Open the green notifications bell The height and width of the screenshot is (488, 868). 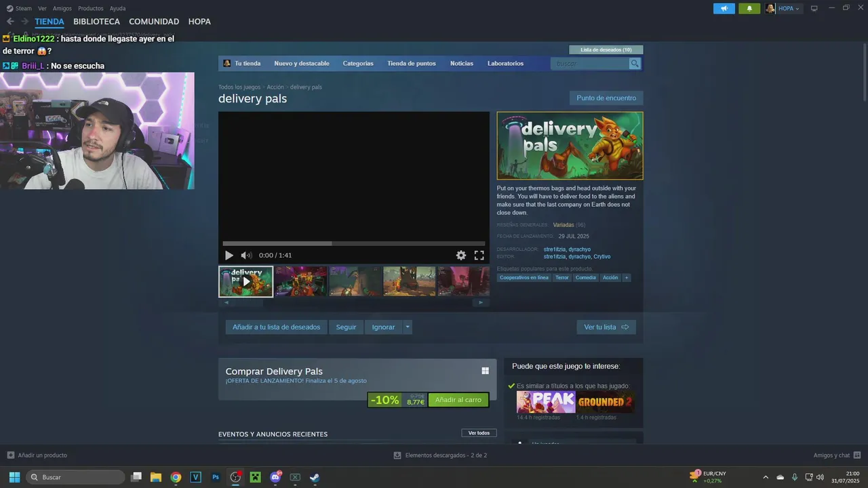pyautogui.click(x=749, y=8)
